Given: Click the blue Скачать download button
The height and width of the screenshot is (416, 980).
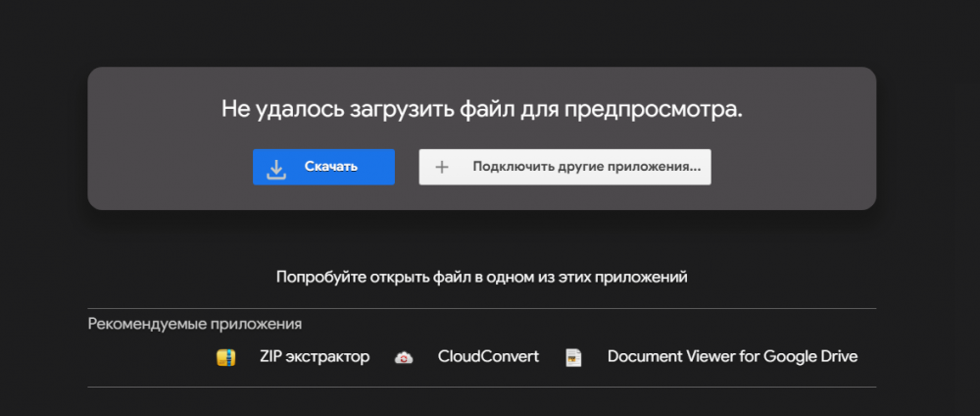Looking at the screenshot, I should point(323,167).
